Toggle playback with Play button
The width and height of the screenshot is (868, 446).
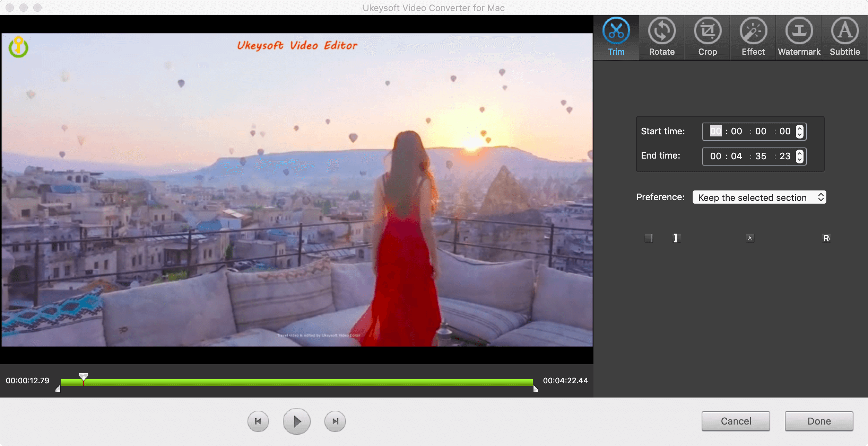(296, 421)
